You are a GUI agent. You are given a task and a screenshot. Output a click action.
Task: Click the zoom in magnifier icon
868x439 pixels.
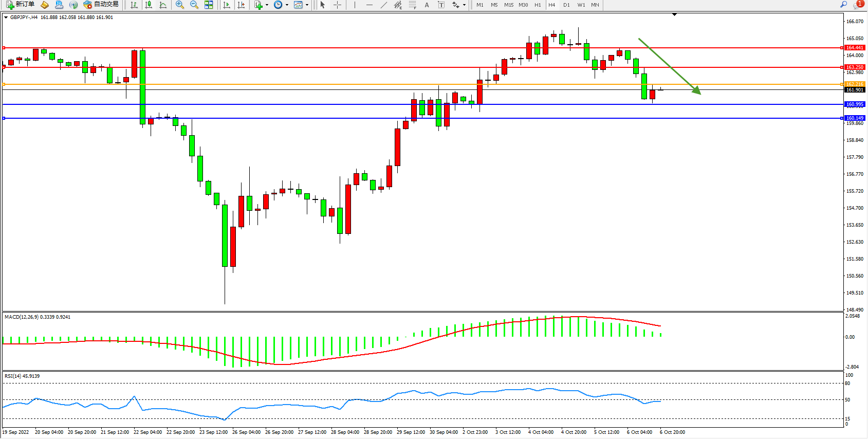pyautogui.click(x=179, y=5)
